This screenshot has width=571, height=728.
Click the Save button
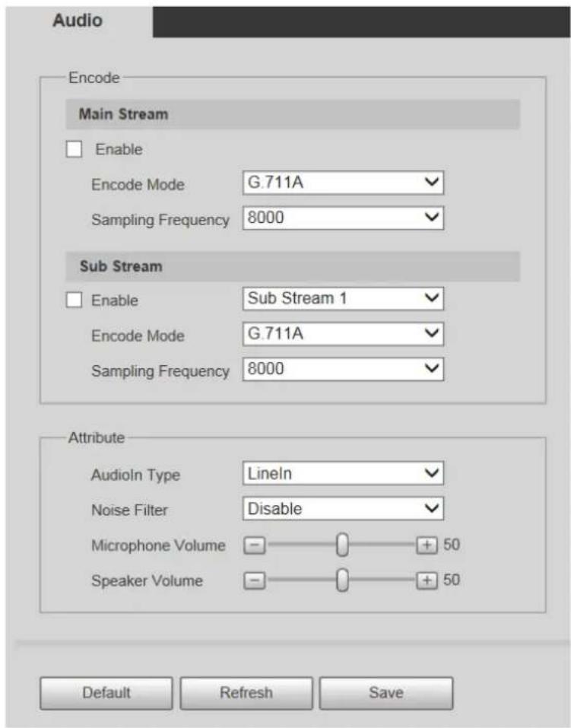[x=385, y=693]
